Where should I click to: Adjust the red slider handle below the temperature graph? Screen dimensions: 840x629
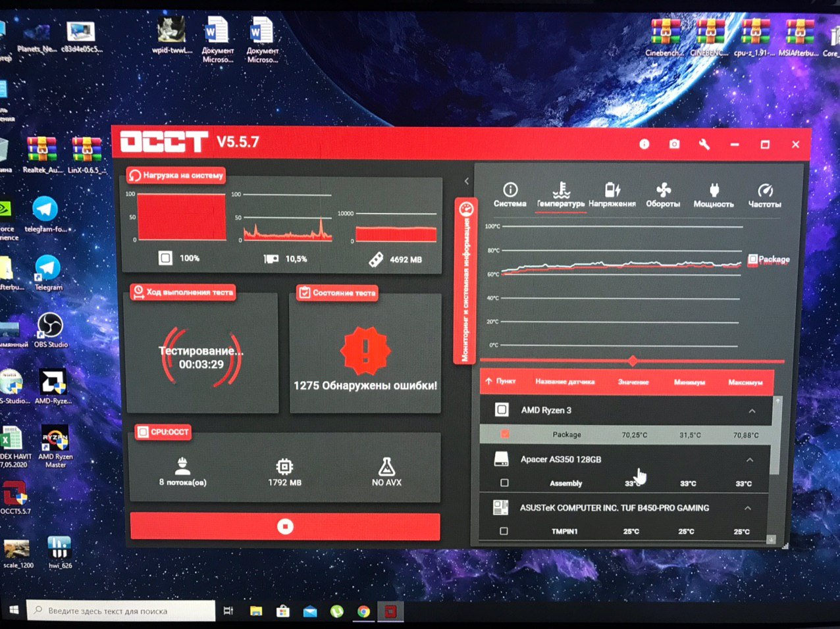(633, 361)
